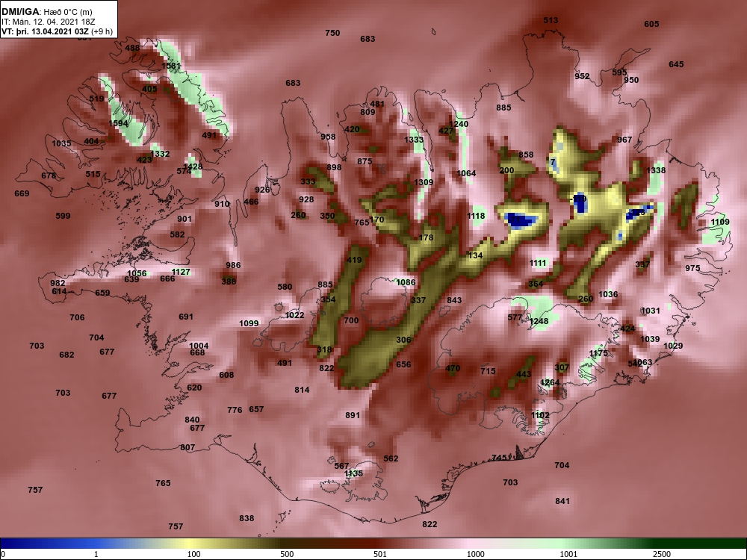
Task: Select the value "1581" in the Westfjords
Action: pos(172,66)
